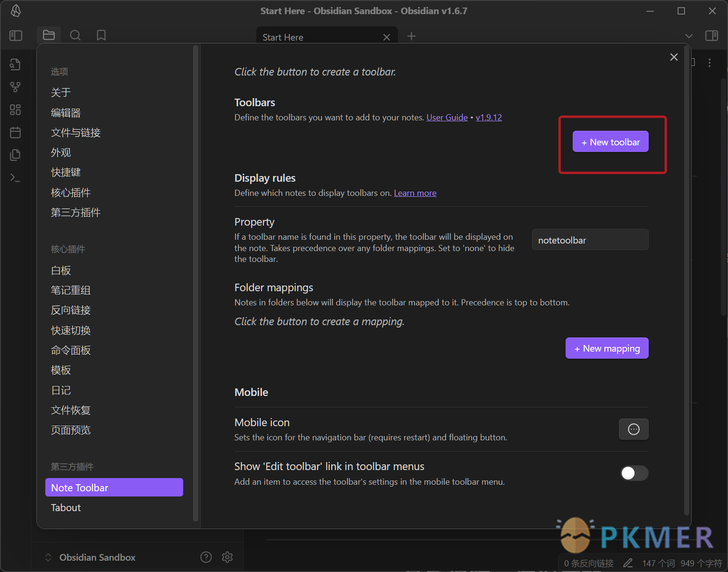Open the file explorer folder icon

(49, 35)
